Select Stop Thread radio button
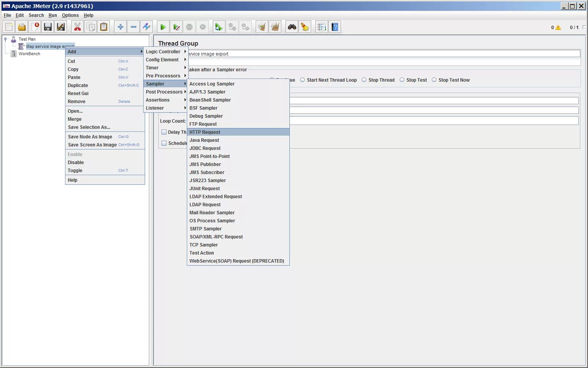 364,80
